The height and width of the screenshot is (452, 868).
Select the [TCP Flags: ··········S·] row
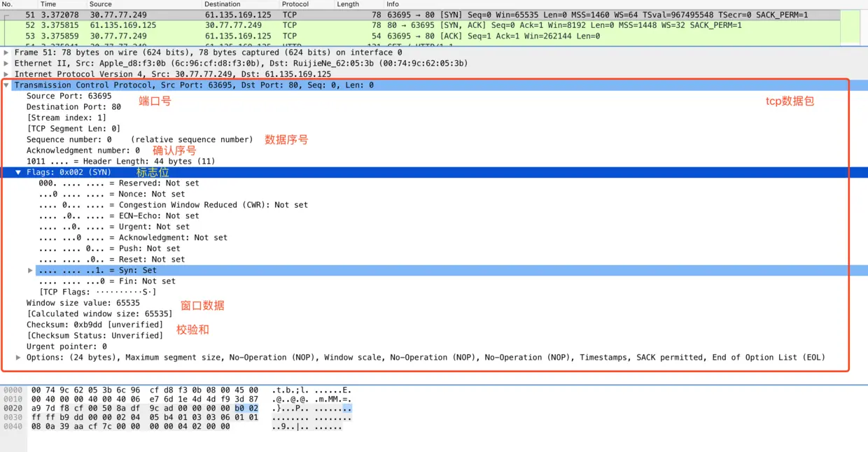[97, 292]
